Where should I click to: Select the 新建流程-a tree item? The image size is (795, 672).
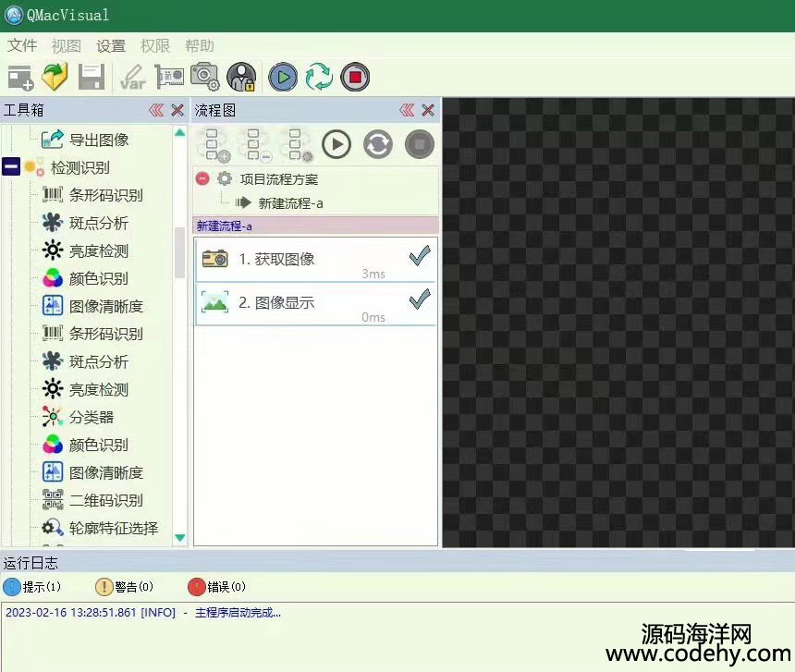290,203
